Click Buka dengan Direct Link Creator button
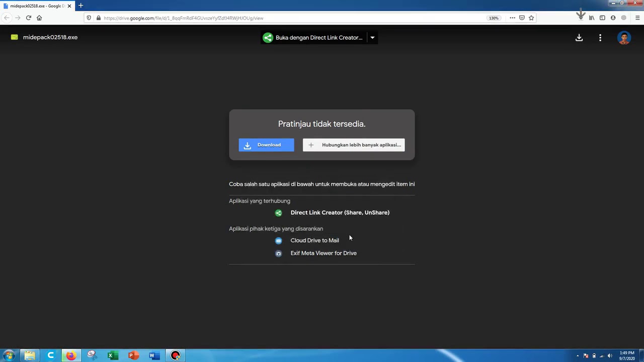The width and height of the screenshot is (644, 362). coord(314,38)
